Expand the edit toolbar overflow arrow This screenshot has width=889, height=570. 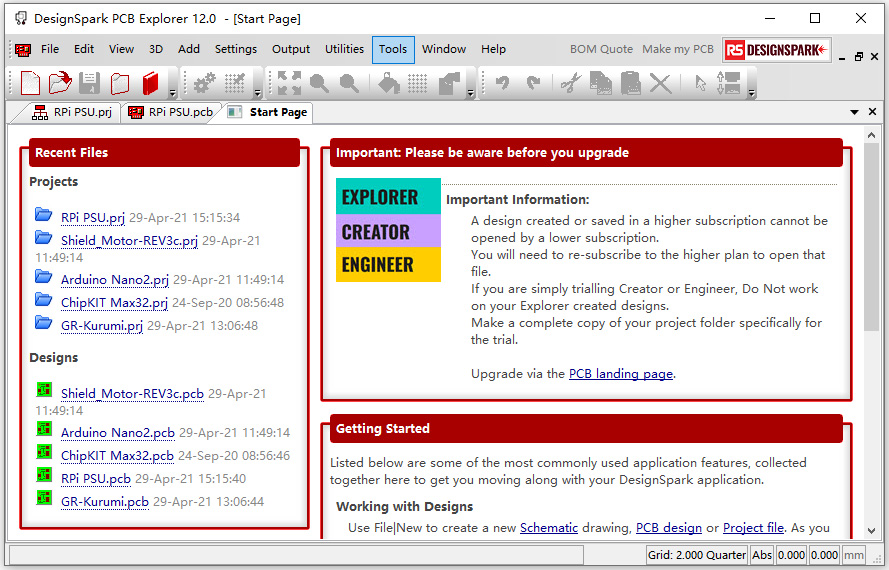click(752, 93)
